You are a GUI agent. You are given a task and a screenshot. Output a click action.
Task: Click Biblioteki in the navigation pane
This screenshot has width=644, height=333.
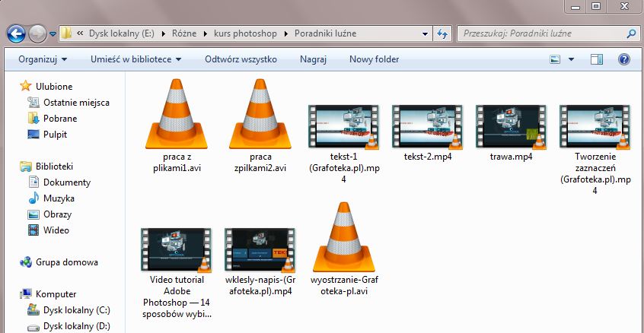[54, 166]
